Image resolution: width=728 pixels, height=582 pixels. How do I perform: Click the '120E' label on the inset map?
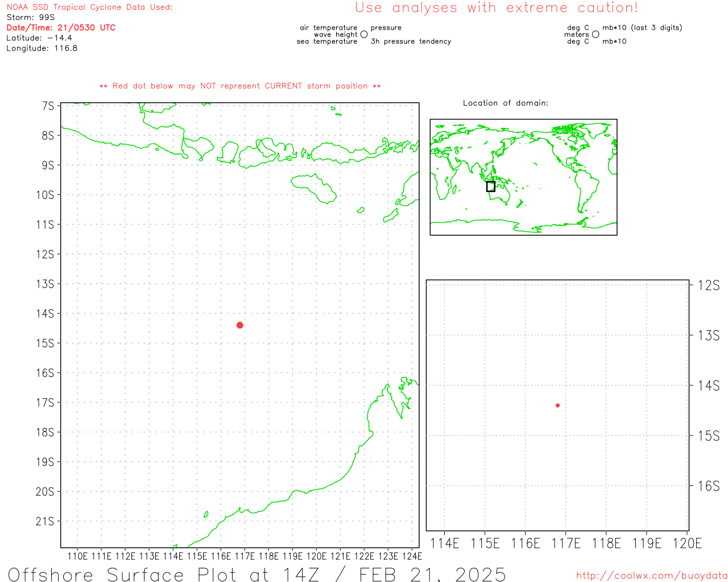tap(688, 544)
